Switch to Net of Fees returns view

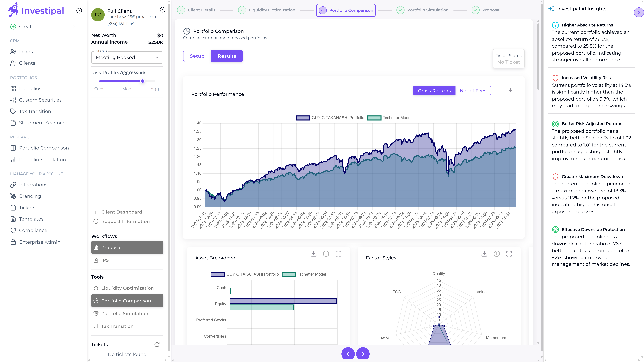[473, 90]
